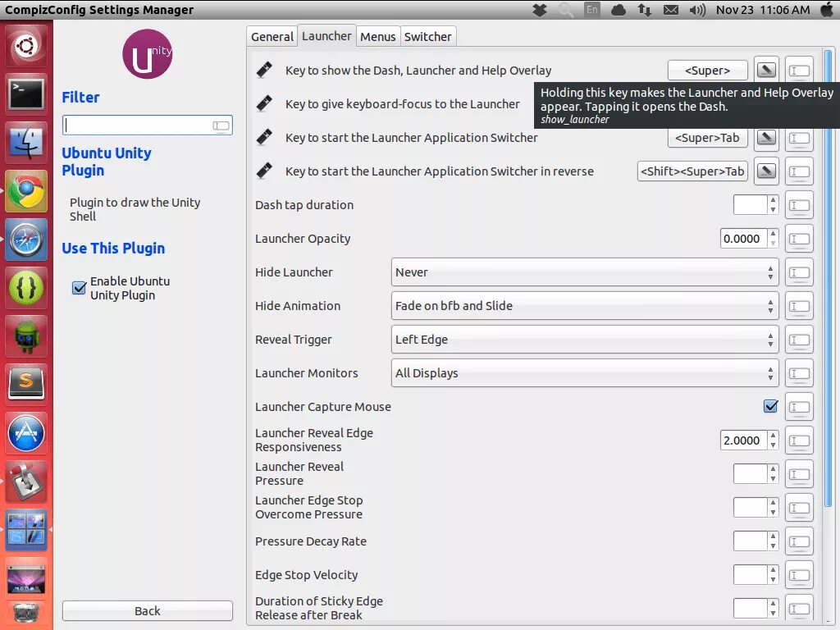Open the mail indicator in top panel
This screenshot has width=840, height=630.
point(671,10)
